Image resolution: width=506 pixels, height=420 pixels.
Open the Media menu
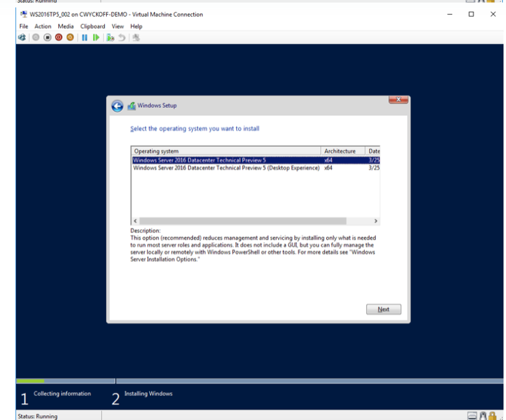point(66,27)
